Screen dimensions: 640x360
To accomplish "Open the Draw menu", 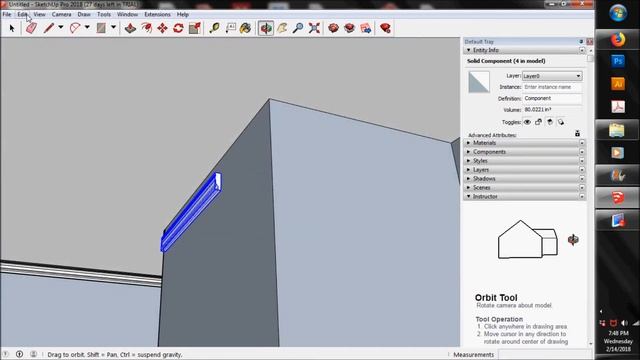I will [84, 14].
